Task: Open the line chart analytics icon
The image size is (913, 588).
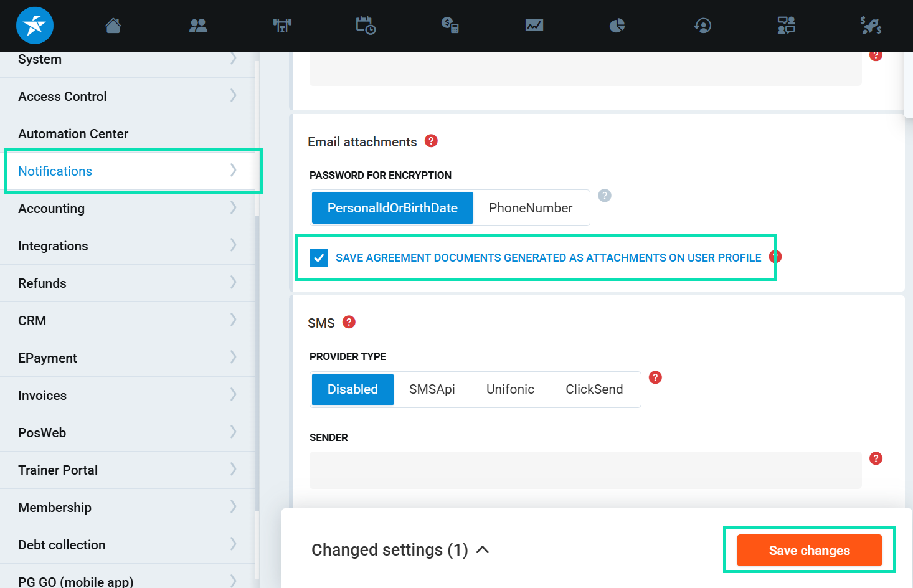Action: click(534, 26)
